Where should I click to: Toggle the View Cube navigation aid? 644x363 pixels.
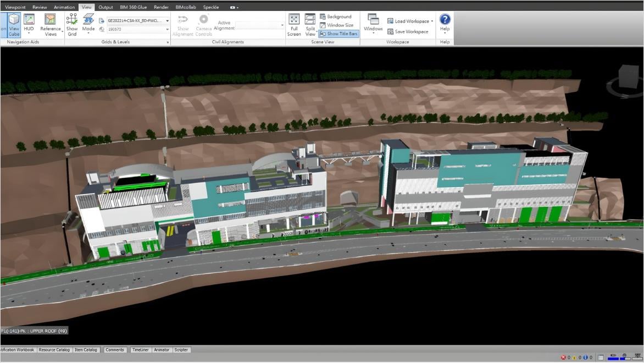[14, 25]
